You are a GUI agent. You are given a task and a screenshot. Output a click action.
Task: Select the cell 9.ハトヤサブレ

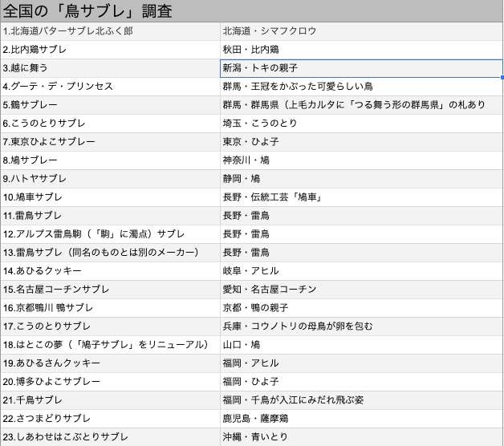click(x=110, y=179)
